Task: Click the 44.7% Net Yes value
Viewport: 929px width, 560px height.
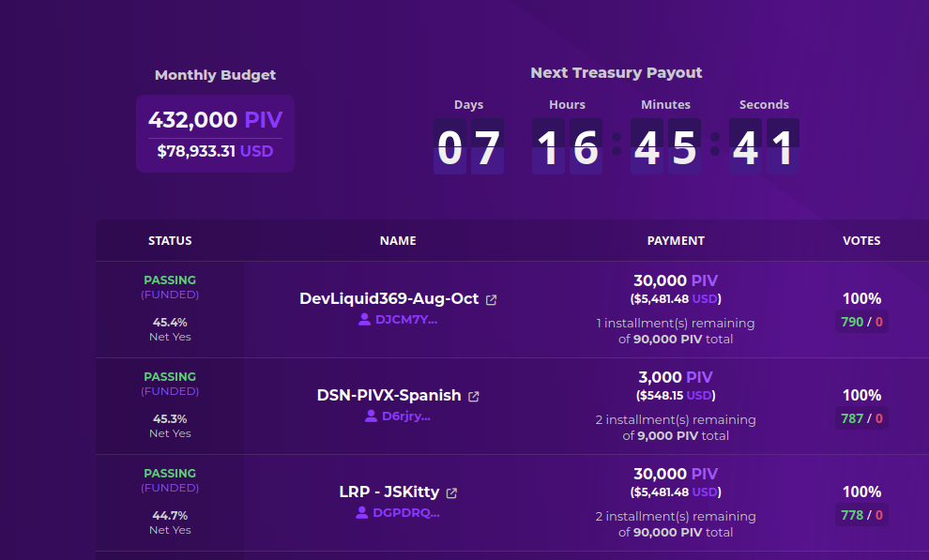Action: coord(170,515)
